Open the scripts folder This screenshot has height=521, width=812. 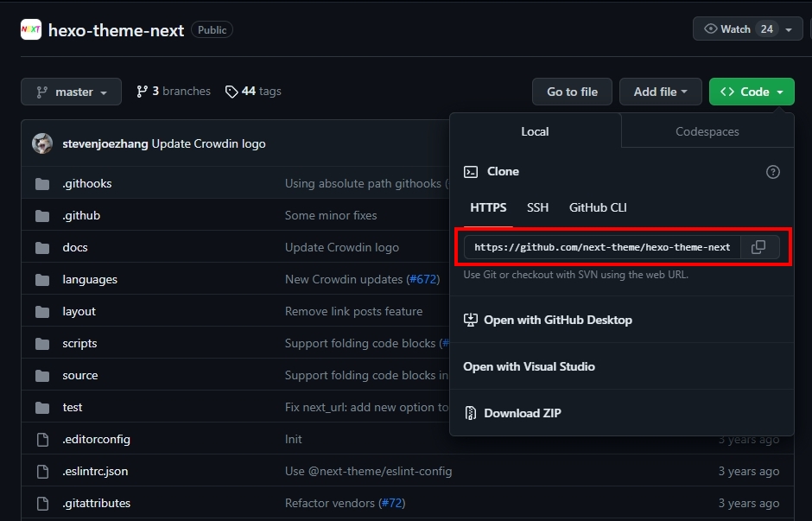[79, 343]
